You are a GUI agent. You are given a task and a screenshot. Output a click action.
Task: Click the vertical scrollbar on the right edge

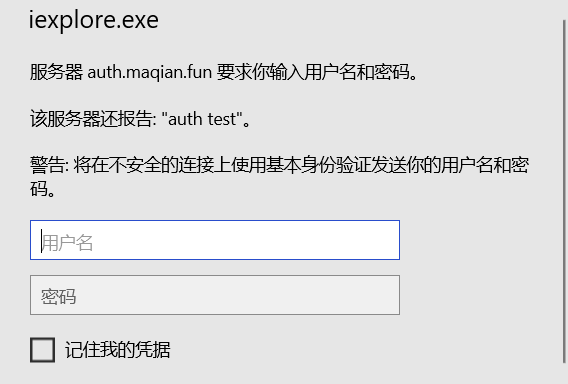tap(564, 191)
